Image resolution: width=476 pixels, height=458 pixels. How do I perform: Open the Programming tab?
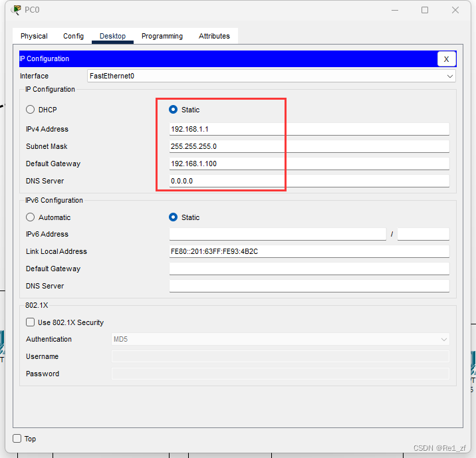pos(162,36)
